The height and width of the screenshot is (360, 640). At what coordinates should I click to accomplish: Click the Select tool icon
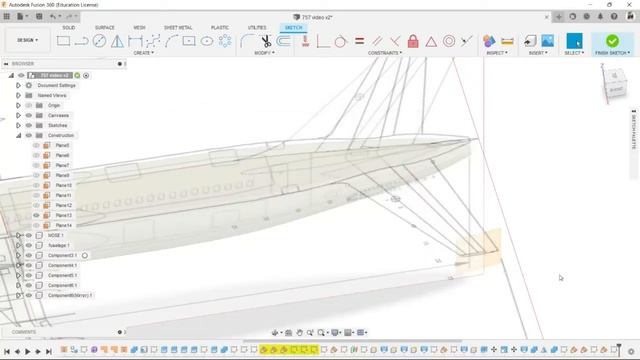click(x=574, y=41)
